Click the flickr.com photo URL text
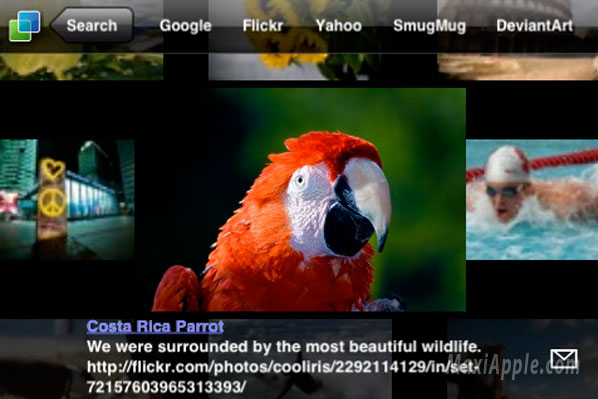The height and width of the screenshot is (399, 598). (x=283, y=377)
